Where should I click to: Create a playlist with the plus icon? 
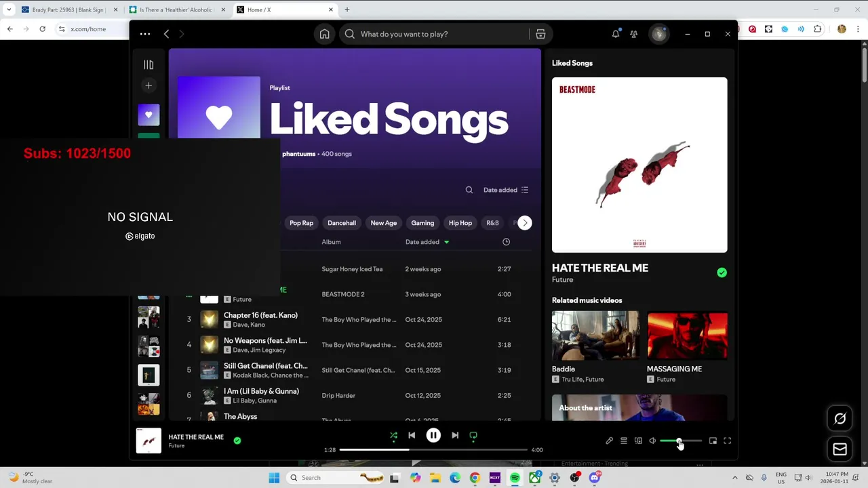(149, 85)
